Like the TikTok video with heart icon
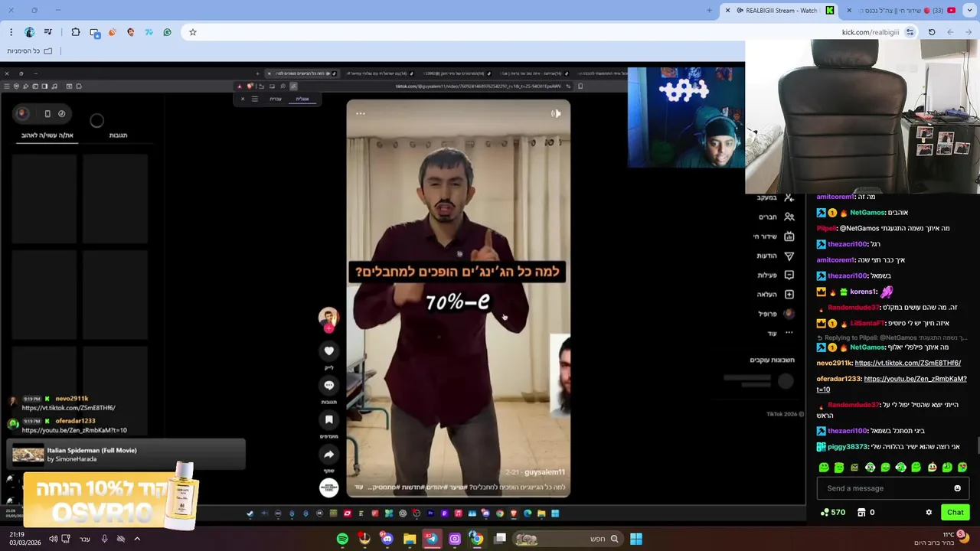The image size is (980, 551). (x=328, y=350)
